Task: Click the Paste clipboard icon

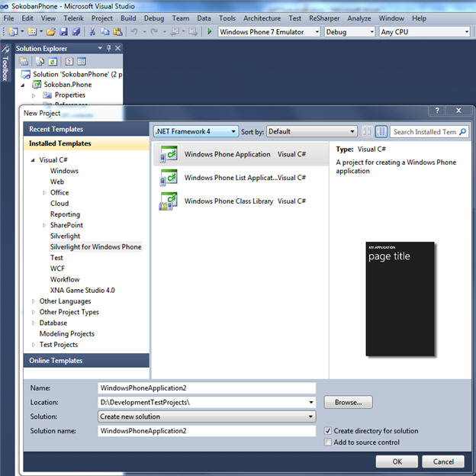Action: pyautogui.click(x=117, y=31)
